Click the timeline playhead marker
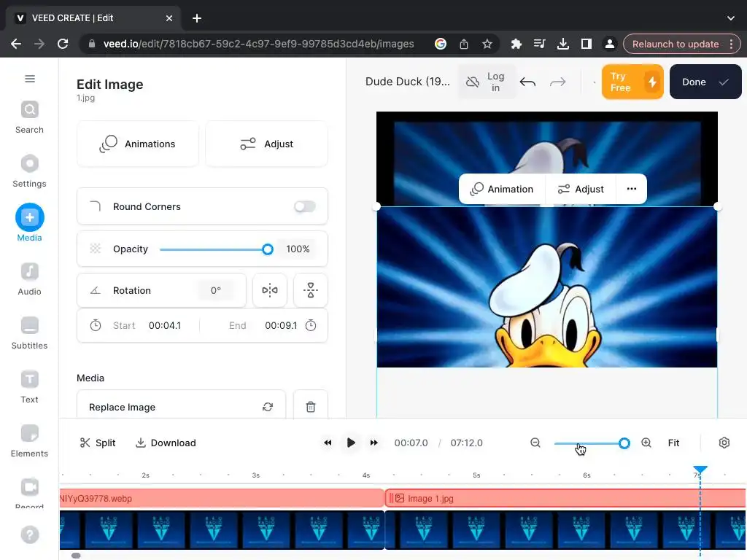Image resolution: width=747 pixels, height=560 pixels. click(x=700, y=470)
